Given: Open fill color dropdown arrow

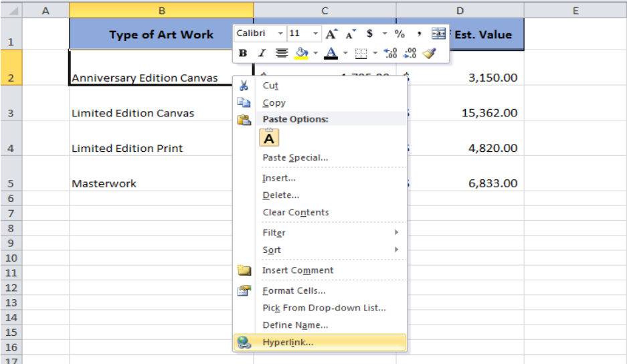Looking at the screenshot, I should [315, 54].
